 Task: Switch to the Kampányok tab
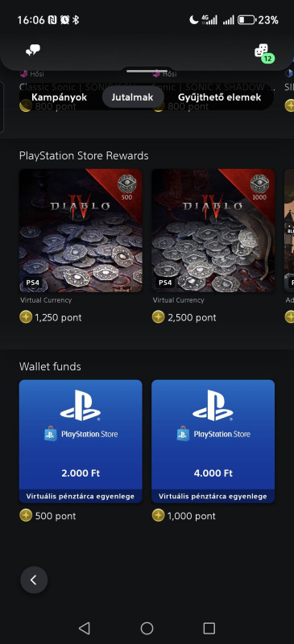(x=60, y=97)
